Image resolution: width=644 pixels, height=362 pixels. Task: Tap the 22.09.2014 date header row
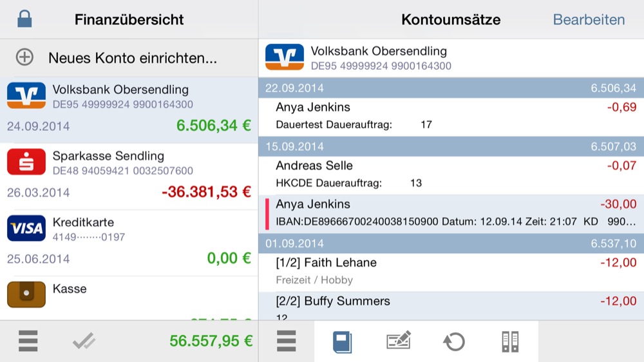tap(451, 88)
